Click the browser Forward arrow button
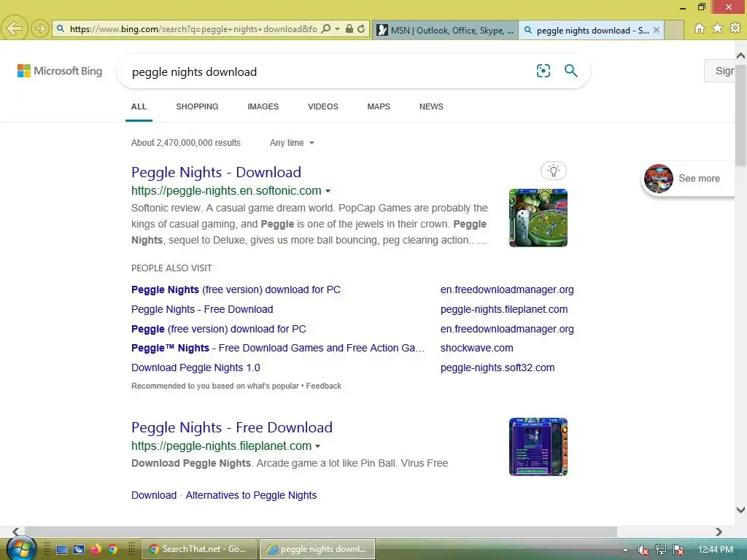This screenshot has height=560, width=747. 40,28
